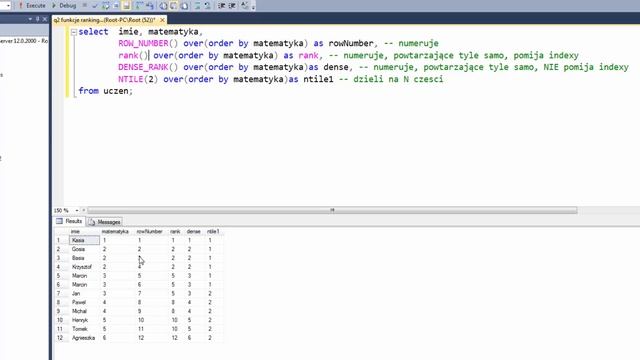
Task: Place cursor on DENSE_RANK() in query
Action: 149,67
